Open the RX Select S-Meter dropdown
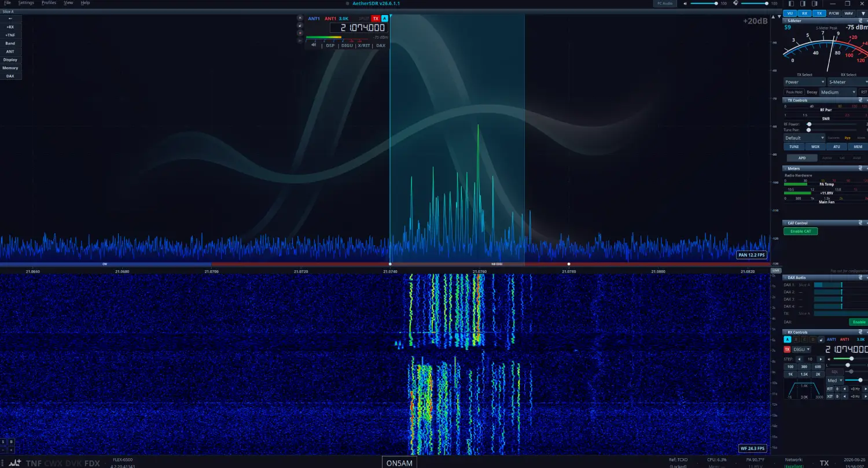Screen dimensions: 868x468 (x=848, y=82)
